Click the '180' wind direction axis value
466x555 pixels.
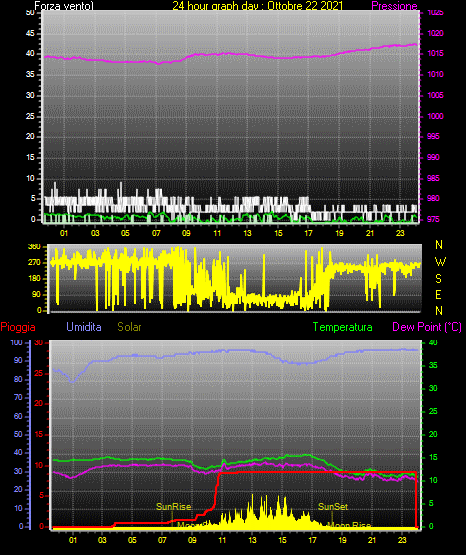click(x=35, y=279)
